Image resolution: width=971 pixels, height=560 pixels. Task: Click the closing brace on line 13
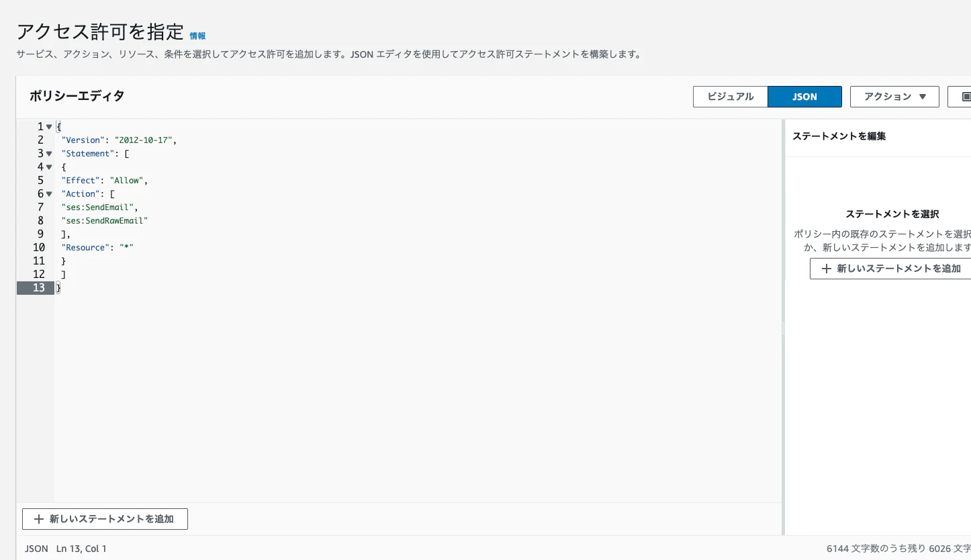pos(58,288)
